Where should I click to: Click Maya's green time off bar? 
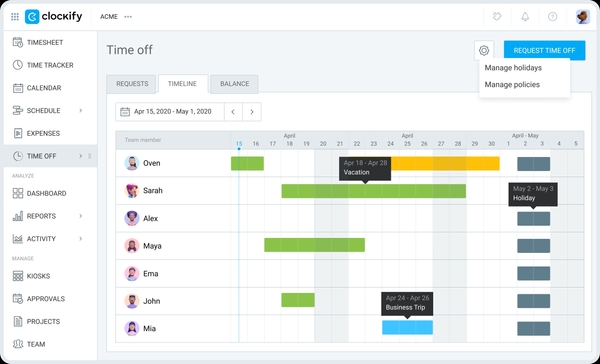[x=315, y=245]
